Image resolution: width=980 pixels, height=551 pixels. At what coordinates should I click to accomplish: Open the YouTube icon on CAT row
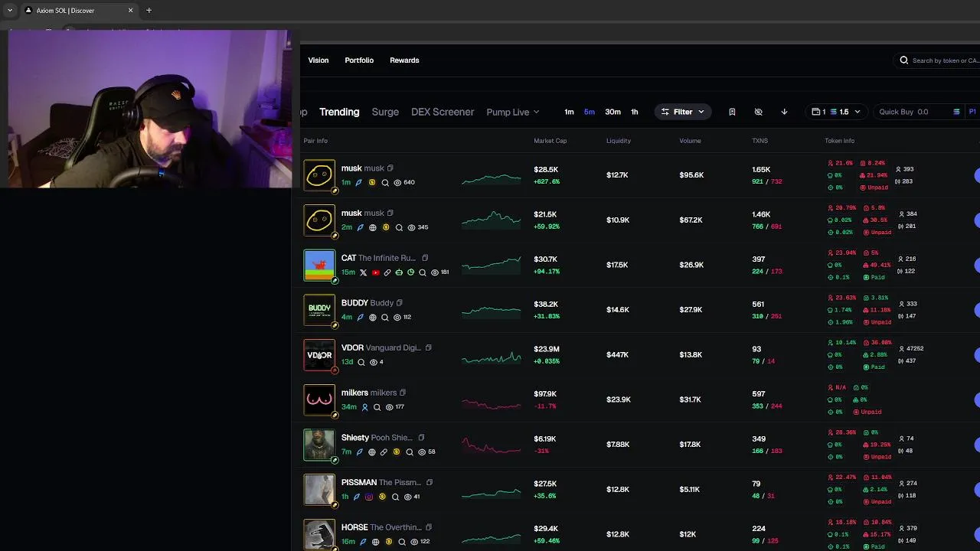(375, 272)
